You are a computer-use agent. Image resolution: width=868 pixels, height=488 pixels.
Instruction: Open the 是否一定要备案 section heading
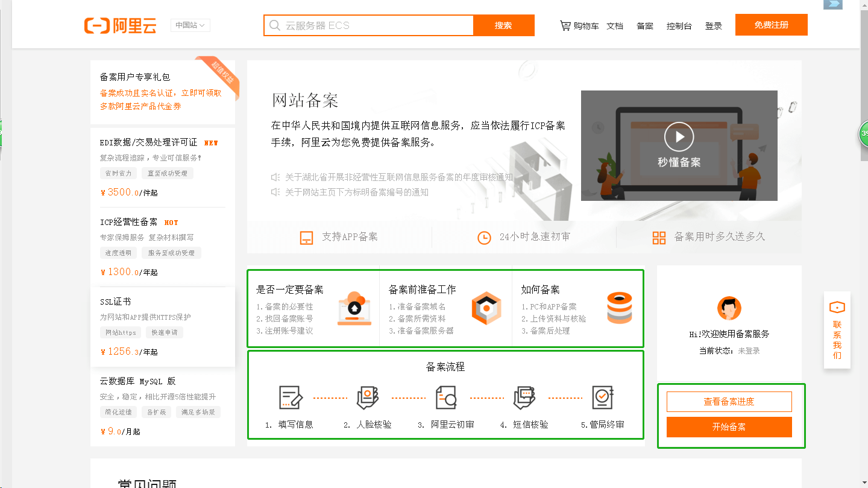(x=290, y=290)
